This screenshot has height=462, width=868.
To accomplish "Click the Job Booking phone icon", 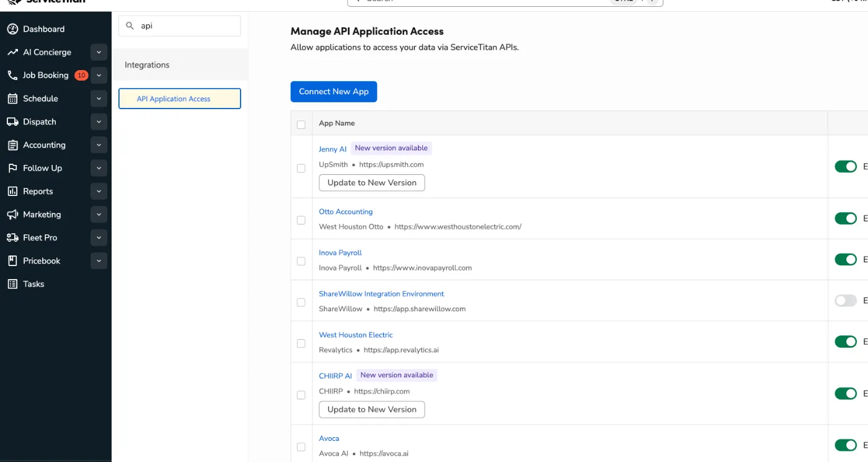I will pos(12,75).
